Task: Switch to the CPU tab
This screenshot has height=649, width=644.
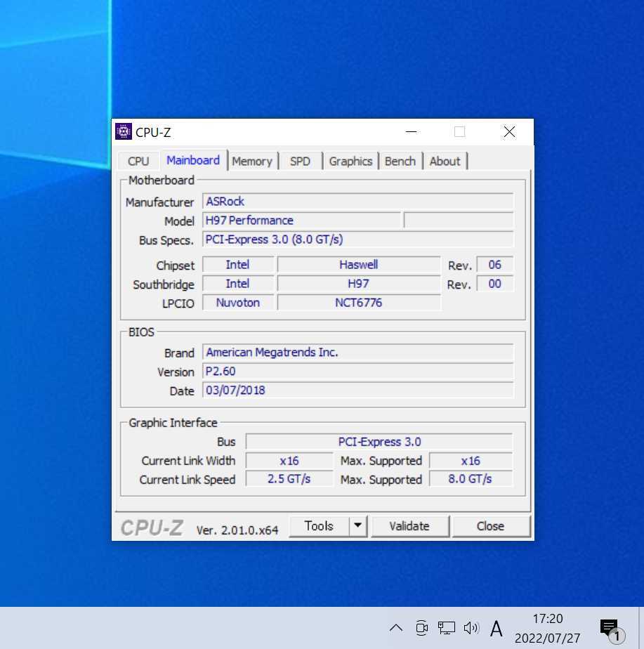Action: (x=138, y=161)
